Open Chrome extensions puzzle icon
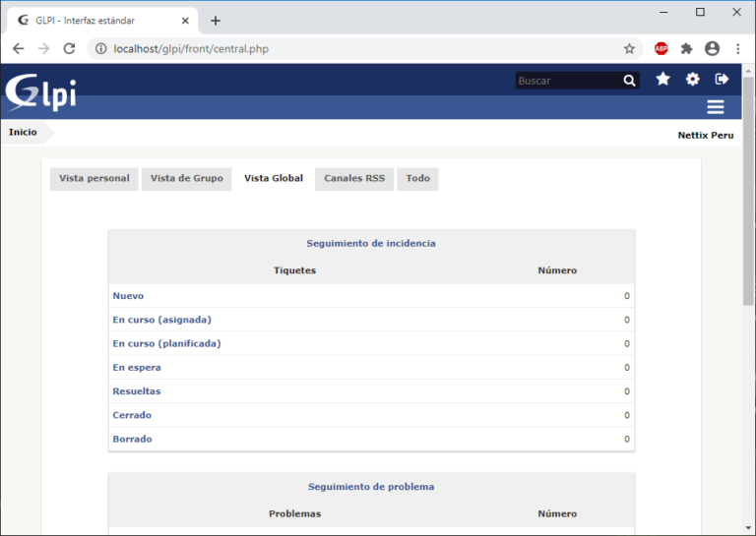Screen dimensions: 756x536 (x=686, y=48)
